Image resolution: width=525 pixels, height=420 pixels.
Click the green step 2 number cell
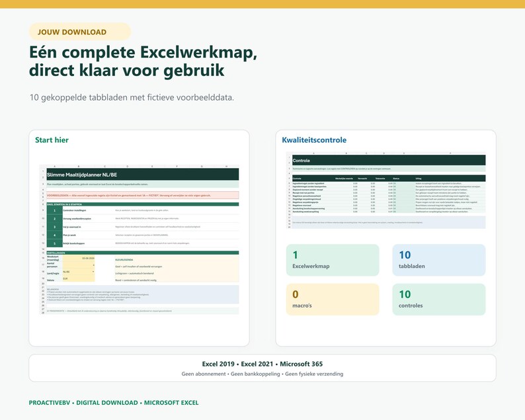point(55,219)
